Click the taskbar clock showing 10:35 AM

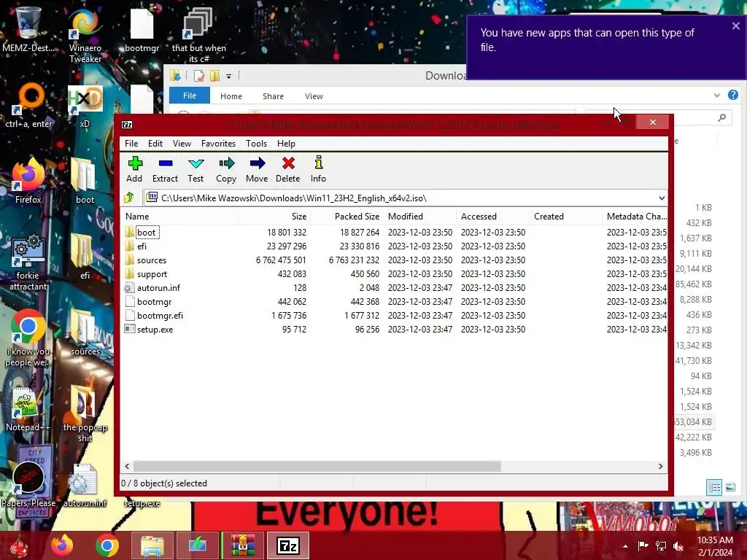click(715, 546)
